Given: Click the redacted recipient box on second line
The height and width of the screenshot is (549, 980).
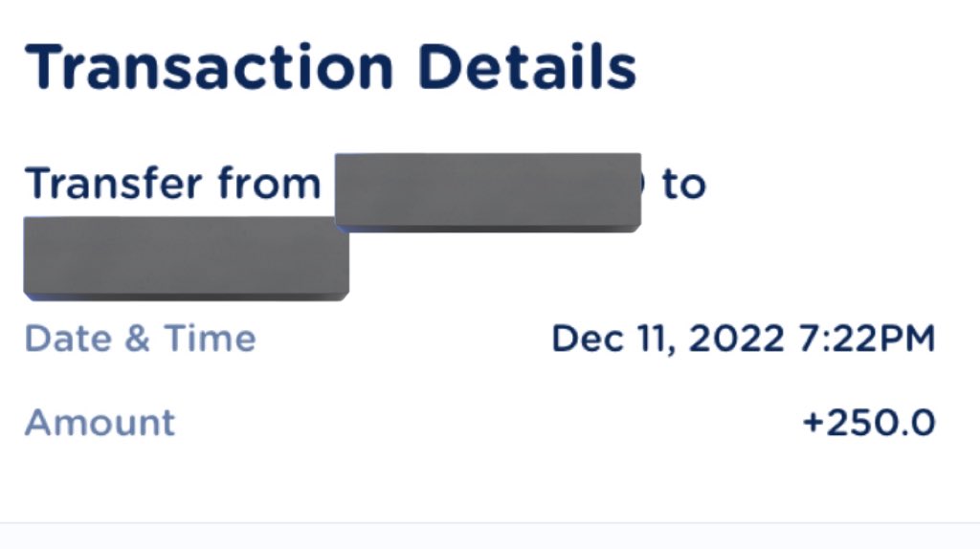Looking at the screenshot, I should point(187,258).
